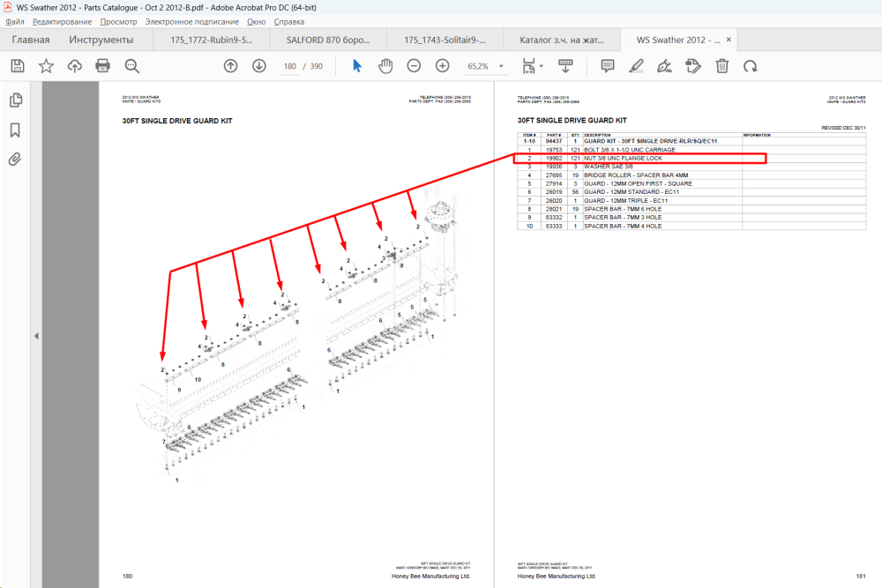
Task: Click part number 94437 in the table
Action: point(554,141)
